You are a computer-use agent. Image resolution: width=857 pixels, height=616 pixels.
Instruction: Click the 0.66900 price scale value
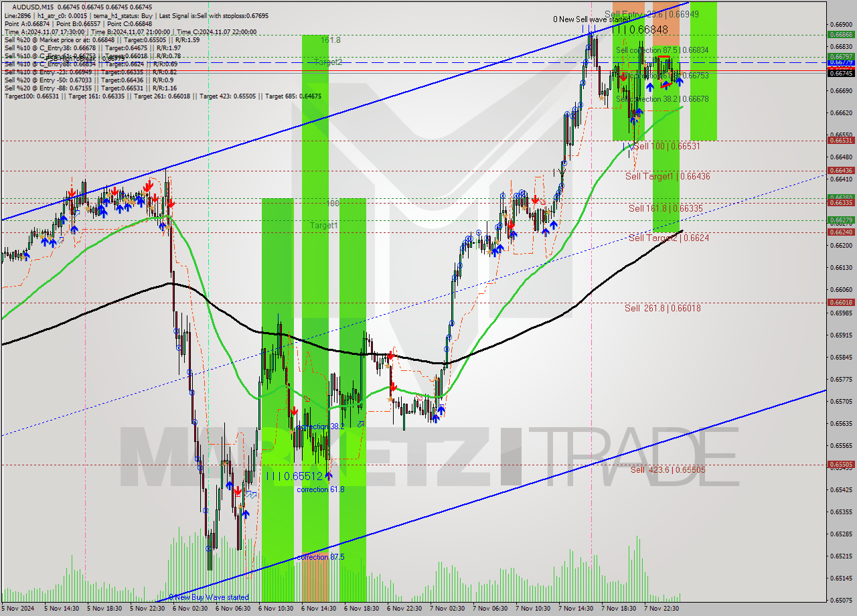tap(841, 24)
